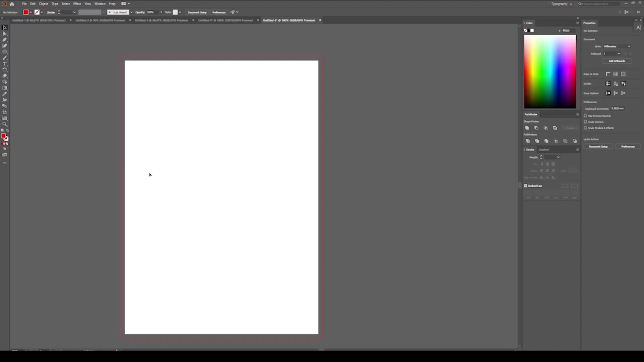
Task: Open the File menu
Action: [24, 4]
